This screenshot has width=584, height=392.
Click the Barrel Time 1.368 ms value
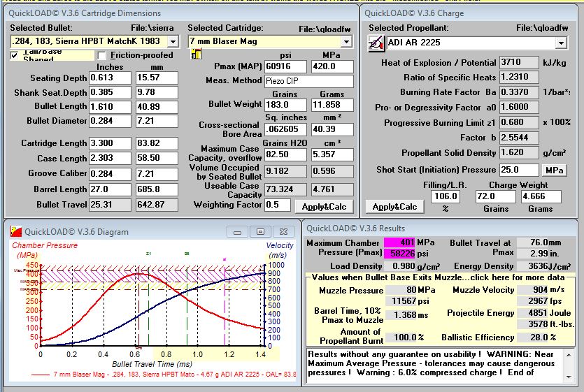coord(401,315)
